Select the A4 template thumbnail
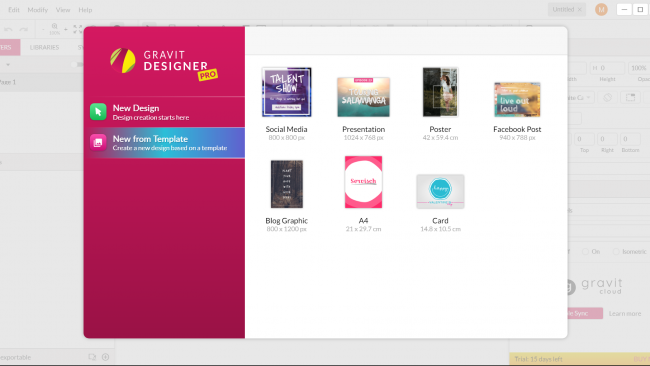 [364, 182]
